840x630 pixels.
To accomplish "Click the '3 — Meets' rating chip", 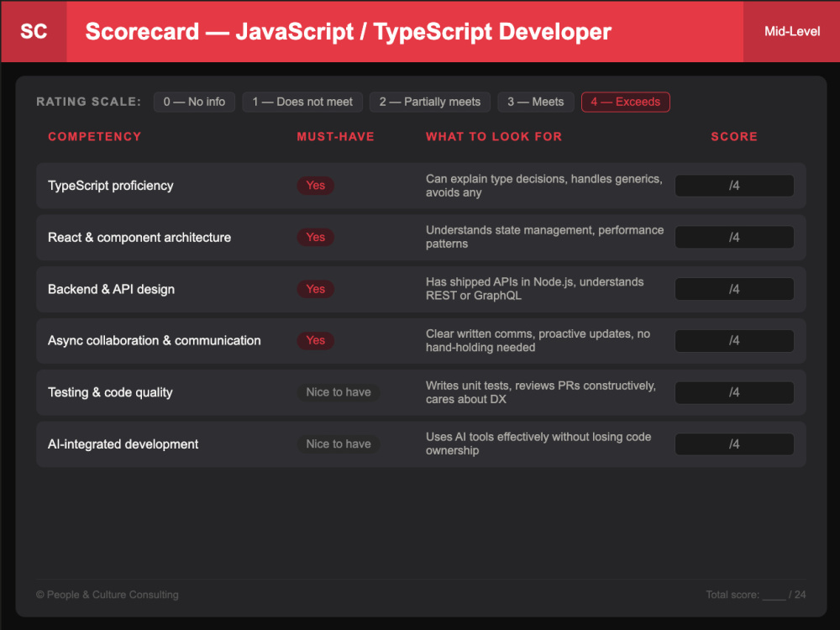I will 536,102.
